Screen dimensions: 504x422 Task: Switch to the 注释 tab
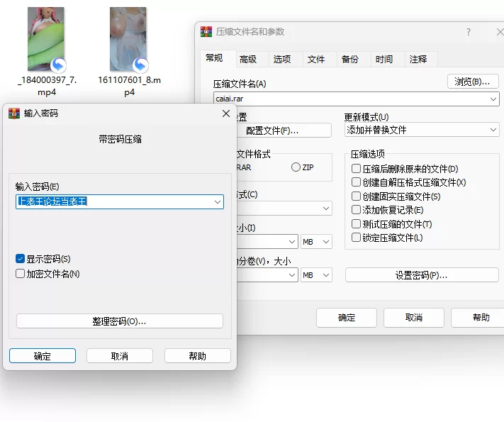coord(418,59)
